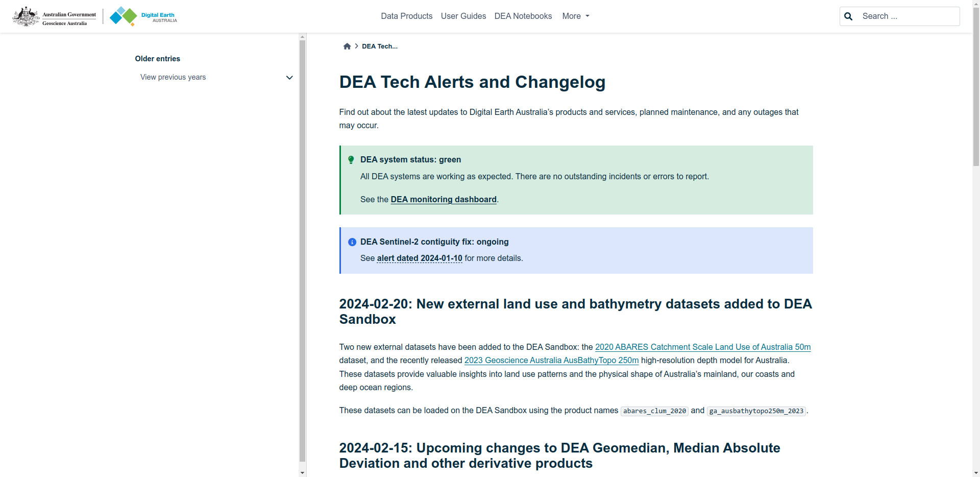Viewport: 980px width, 477px height.
Task: Open the Data Products menu item
Action: click(x=406, y=16)
